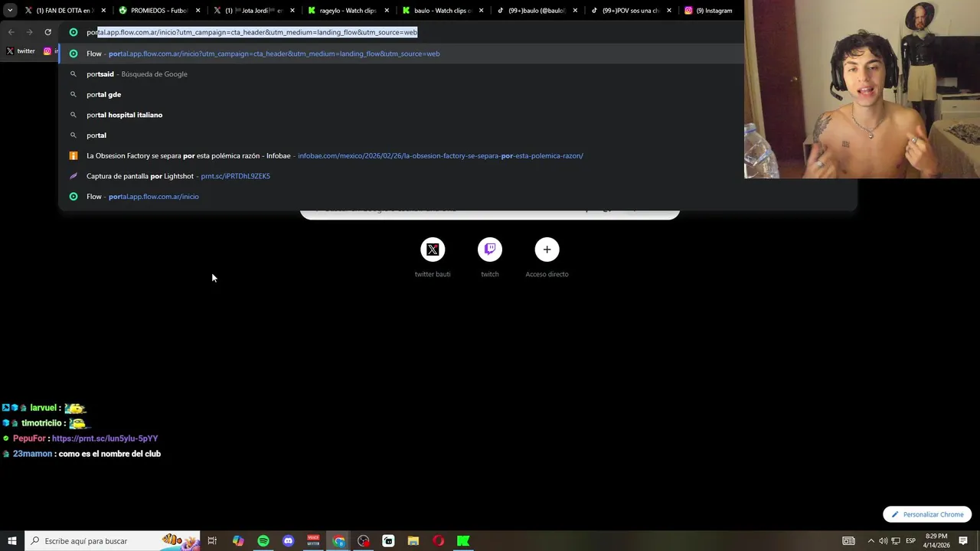The height and width of the screenshot is (551, 980).
Task: Close the PROMIEDOS tab
Action: click(x=198, y=11)
